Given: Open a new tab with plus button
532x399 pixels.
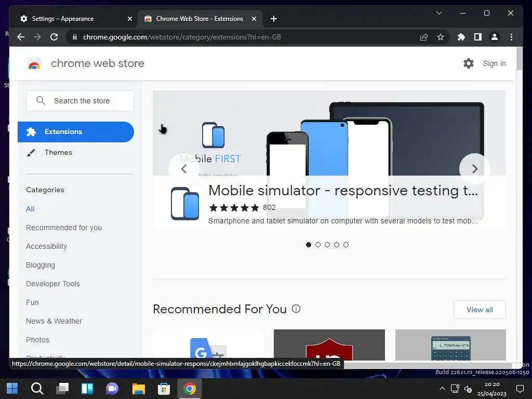Looking at the screenshot, I should 274,19.
